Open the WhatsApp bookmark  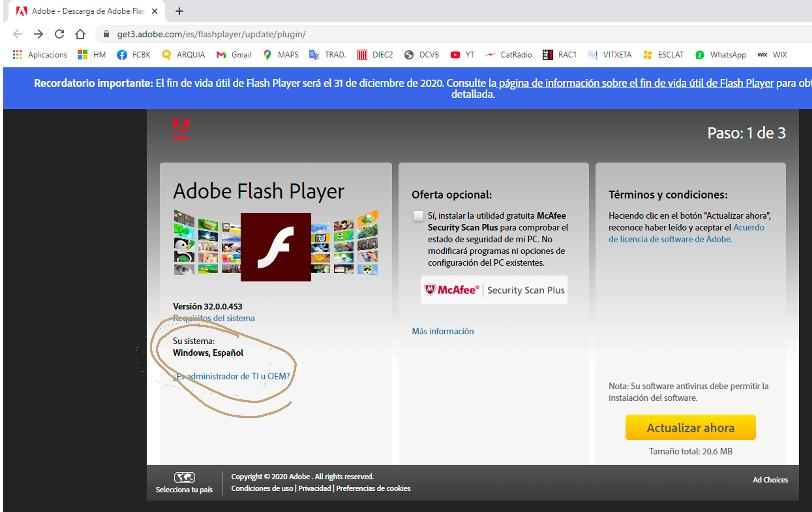[721, 55]
